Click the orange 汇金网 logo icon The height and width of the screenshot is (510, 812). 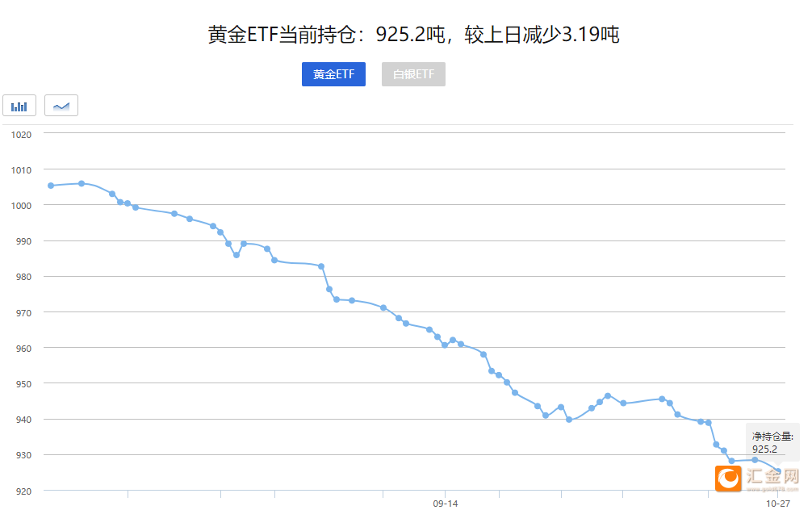click(x=727, y=479)
